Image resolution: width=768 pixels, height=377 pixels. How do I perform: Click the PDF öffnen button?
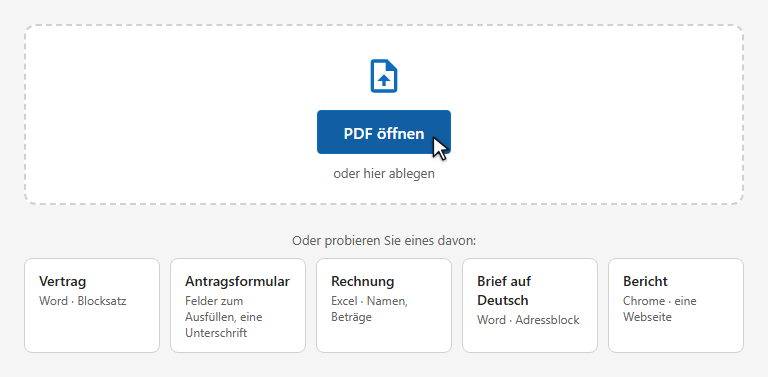click(x=384, y=132)
